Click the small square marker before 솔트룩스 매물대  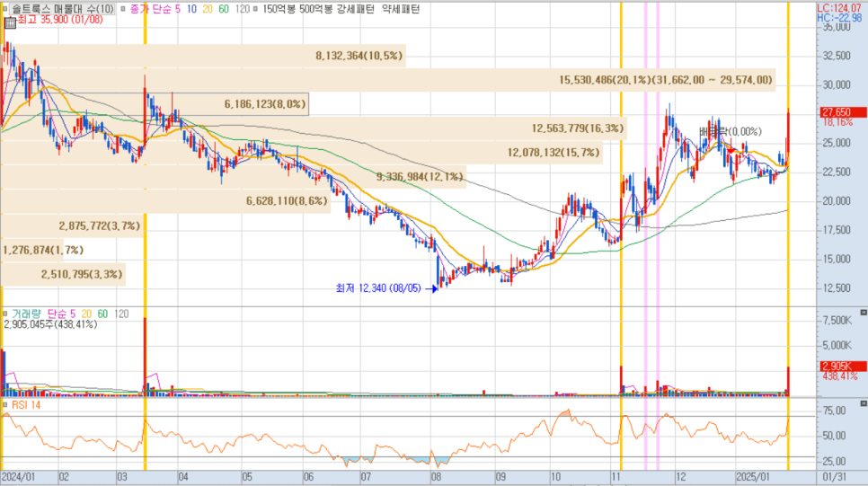5,9
